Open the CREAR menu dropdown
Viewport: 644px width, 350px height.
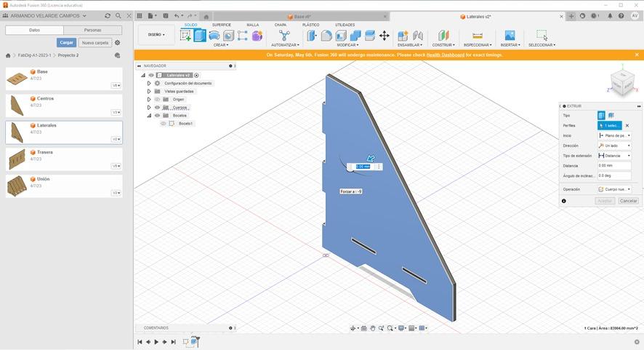pos(221,45)
